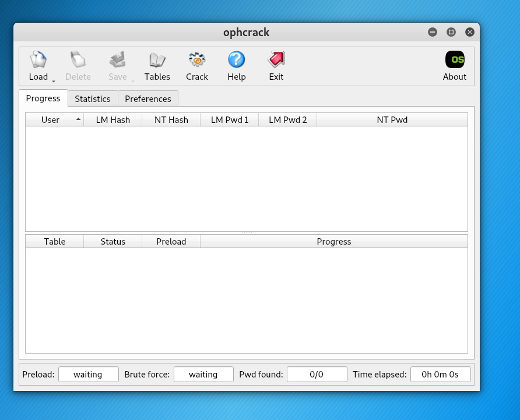The height and width of the screenshot is (420, 520).
Task: Click the splitter handle between the two tables
Action: point(247,233)
